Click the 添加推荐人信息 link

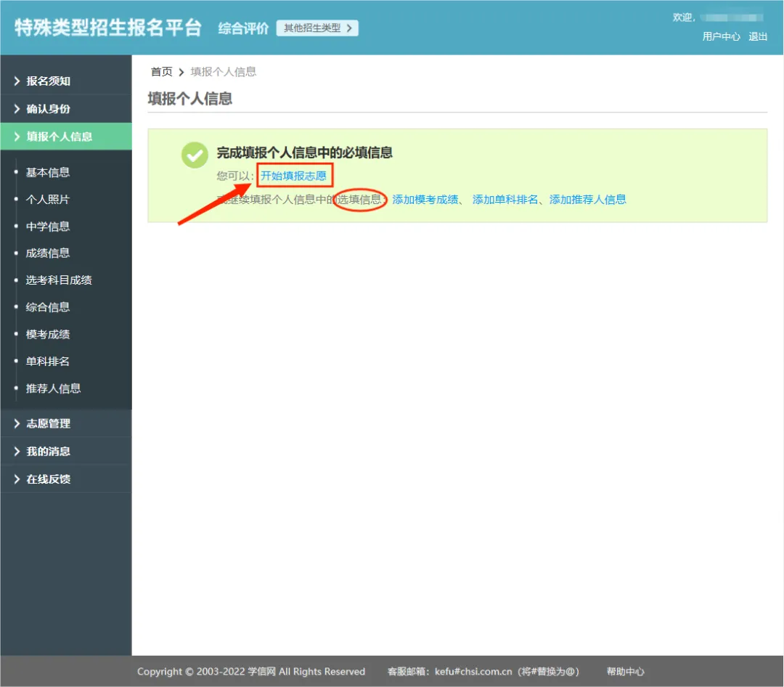pyautogui.click(x=587, y=199)
